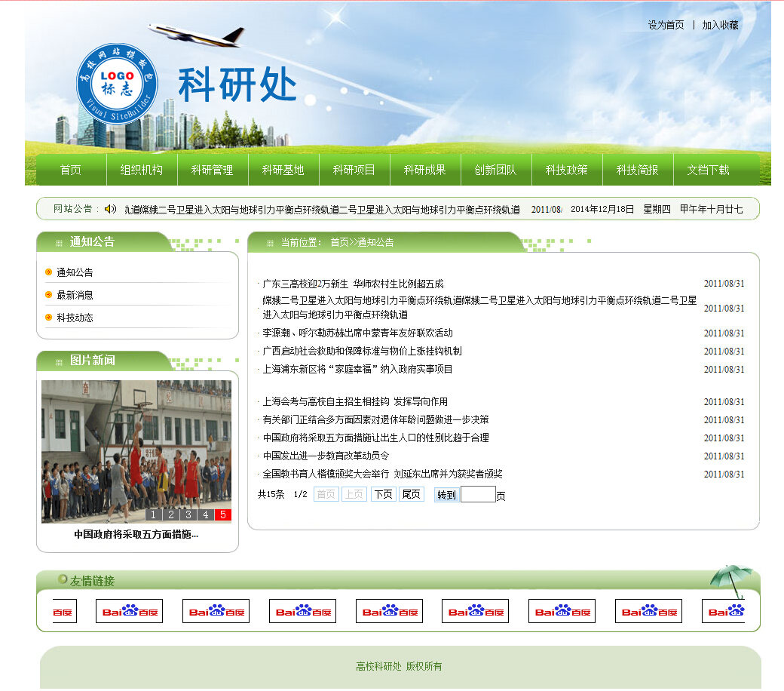Go to 首页 in navigation bar
The width and height of the screenshot is (784, 691).
71,170
